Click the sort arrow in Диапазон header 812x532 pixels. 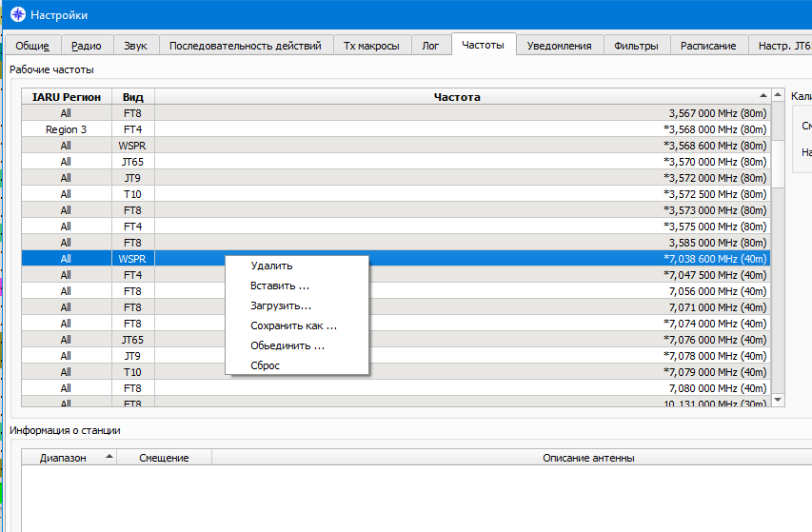click(x=109, y=457)
